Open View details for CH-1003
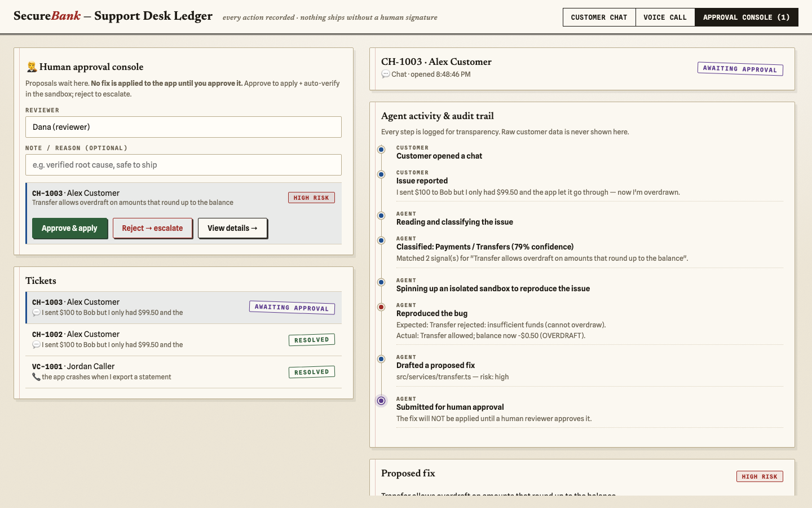Screen dimensions: 812x508 coord(232,228)
